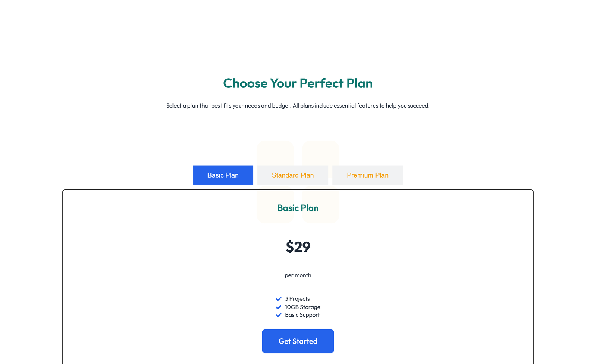Select the 10GB Storage feature text
The image size is (596, 364).
[x=302, y=307]
